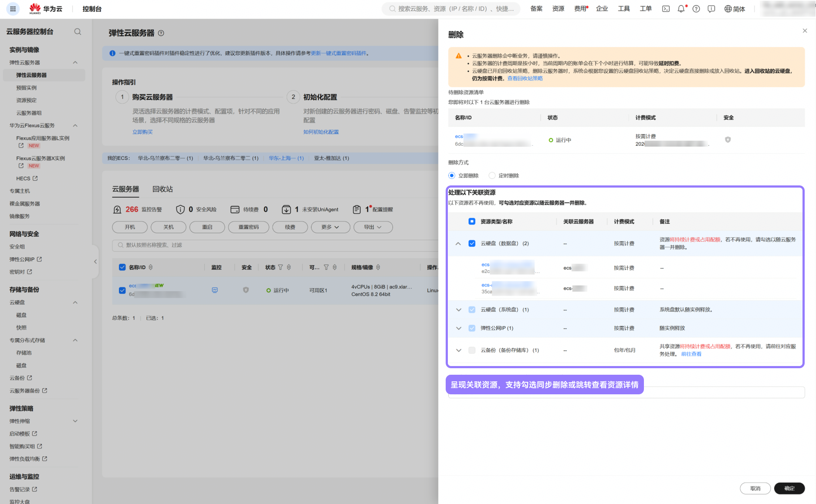Switch to the 云服务器 tab

point(125,189)
